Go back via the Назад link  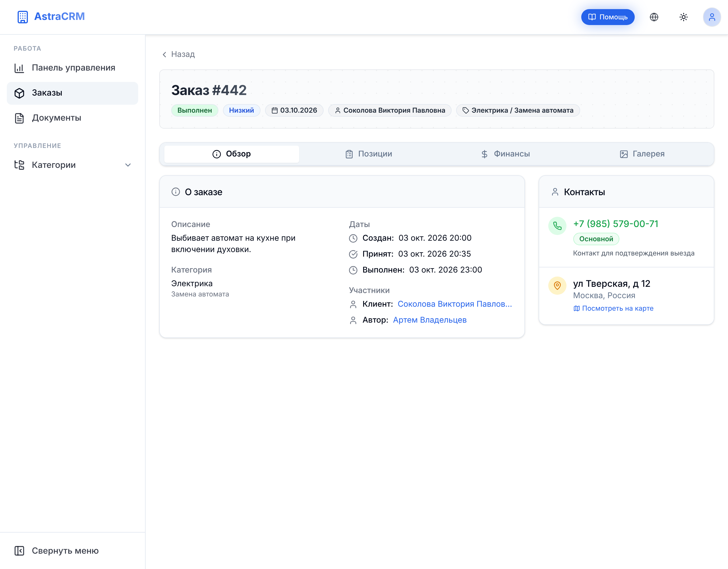178,54
